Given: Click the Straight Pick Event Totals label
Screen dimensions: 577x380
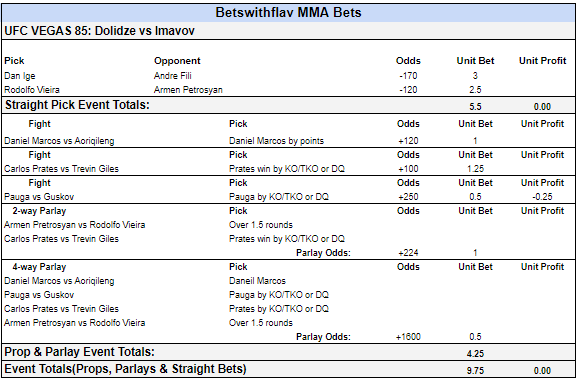Looking at the screenshot, I should [x=78, y=105].
